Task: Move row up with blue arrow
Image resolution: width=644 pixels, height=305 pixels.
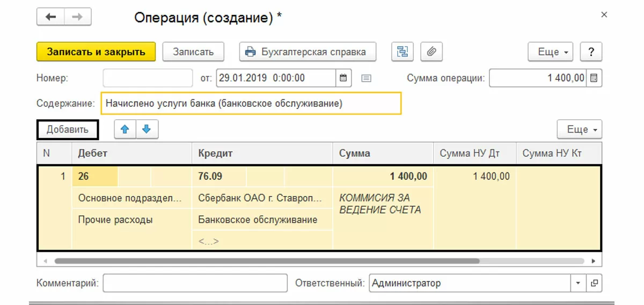Action: (125, 129)
